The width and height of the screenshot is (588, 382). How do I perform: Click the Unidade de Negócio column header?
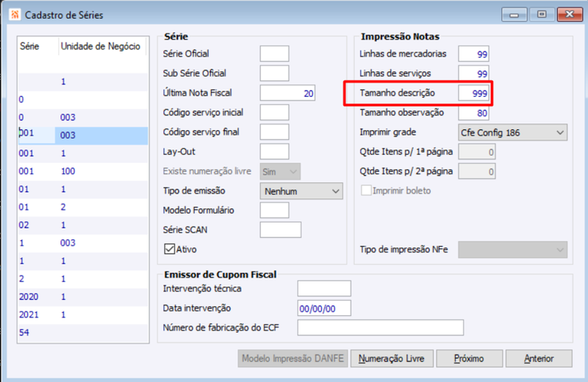point(102,46)
